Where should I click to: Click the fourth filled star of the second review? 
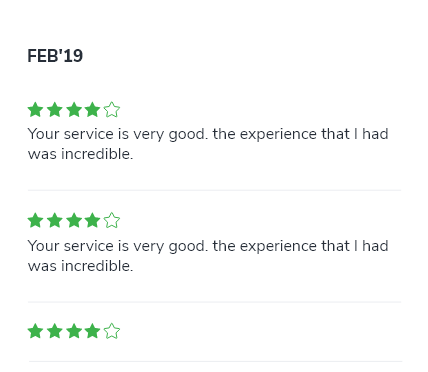[92, 220]
